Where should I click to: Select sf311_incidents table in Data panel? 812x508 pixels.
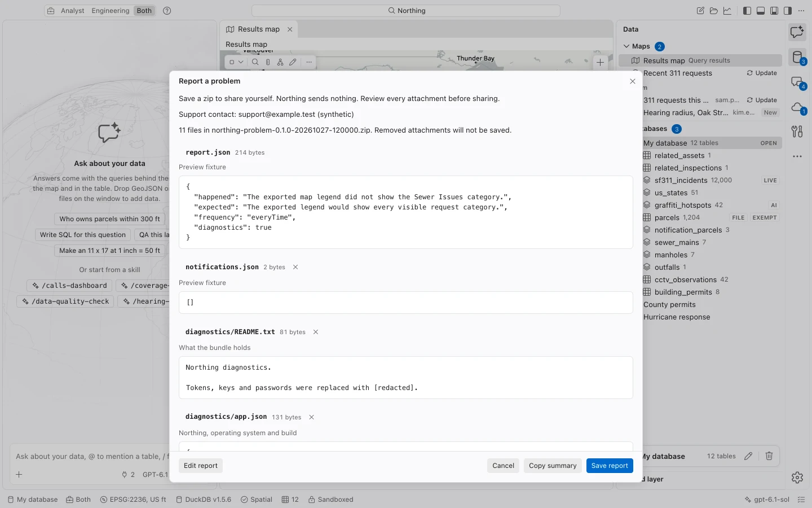pos(712,181)
